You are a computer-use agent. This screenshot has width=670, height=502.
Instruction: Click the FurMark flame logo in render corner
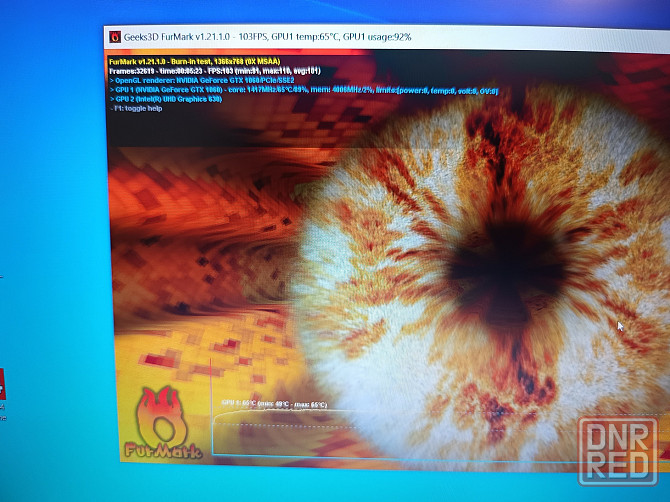(x=163, y=423)
